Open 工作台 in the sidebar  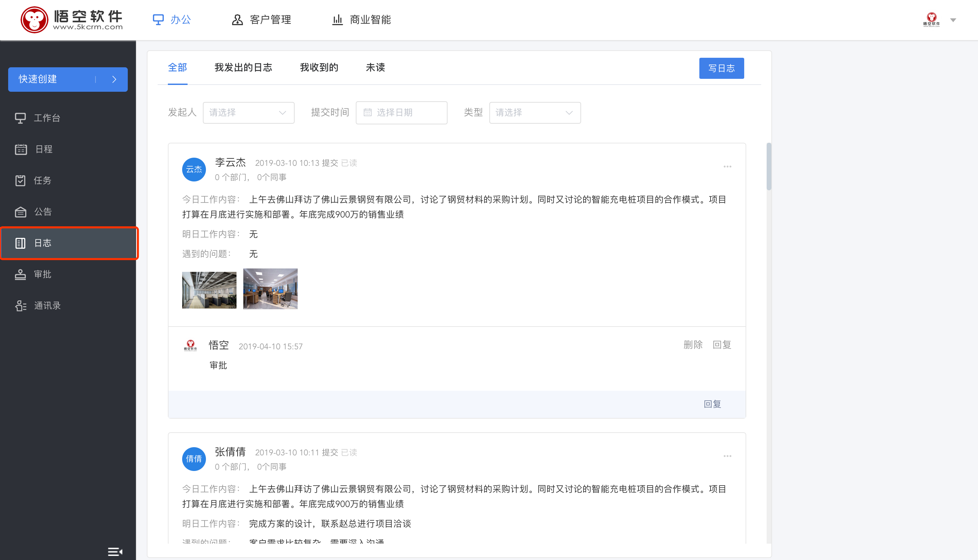[68, 118]
